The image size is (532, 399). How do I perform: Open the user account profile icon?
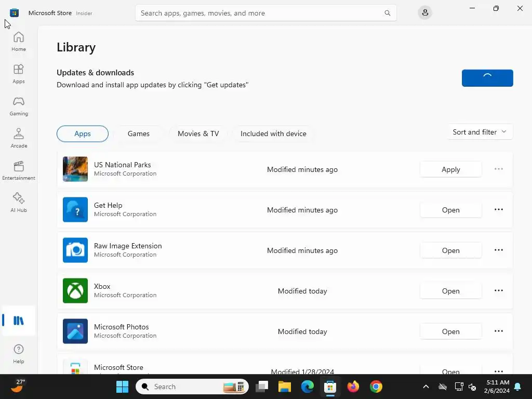coord(425,13)
